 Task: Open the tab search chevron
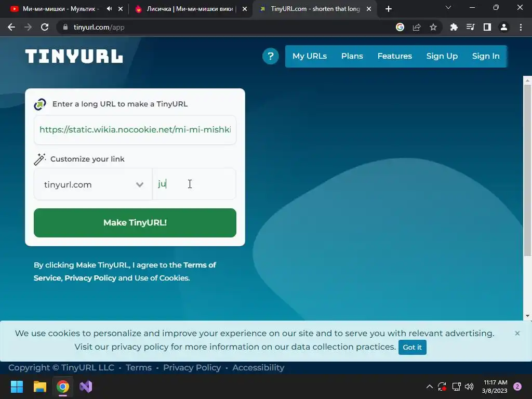pos(448,7)
